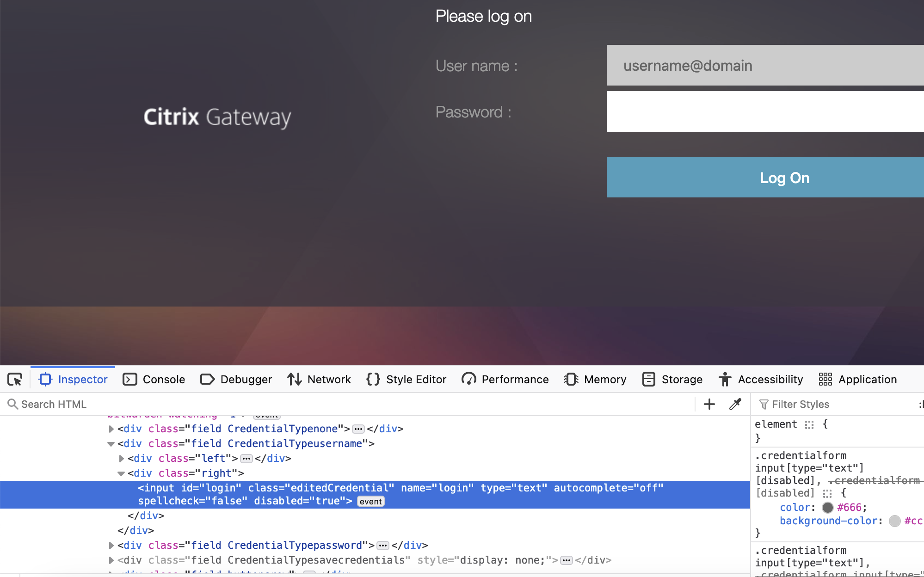
Task: Select the Debugger tool
Action: click(x=236, y=379)
